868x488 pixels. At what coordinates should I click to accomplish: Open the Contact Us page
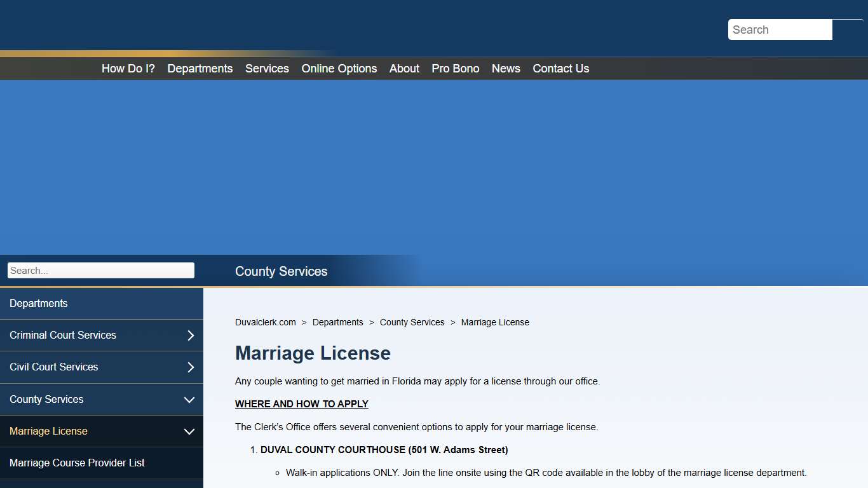pos(560,68)
